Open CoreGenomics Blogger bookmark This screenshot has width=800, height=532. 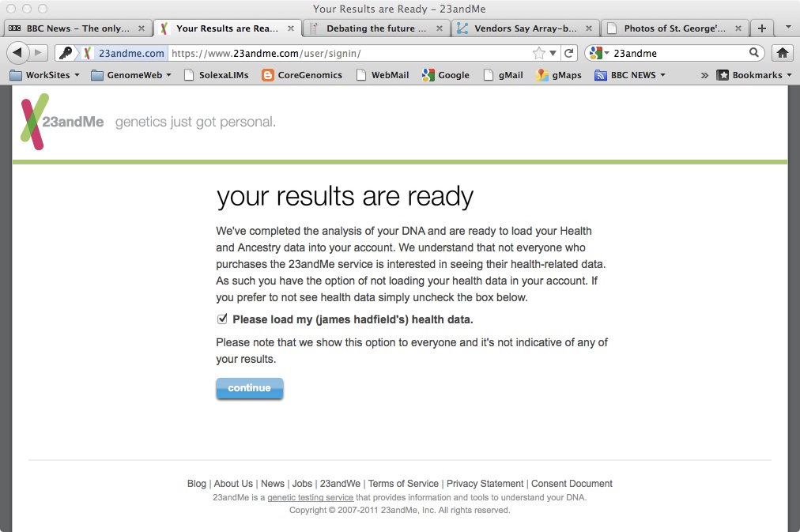click(302, 75)
